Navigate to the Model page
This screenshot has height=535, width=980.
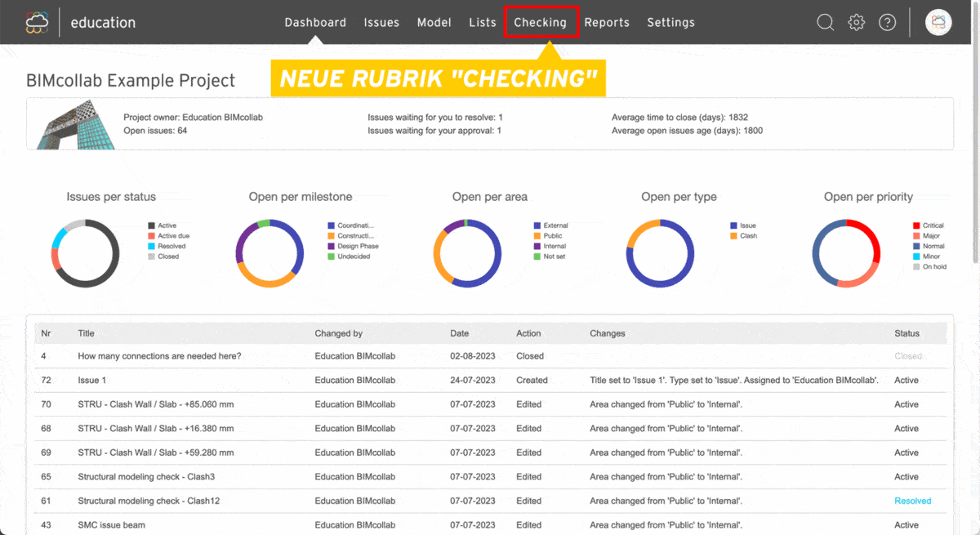pos(434,22)
